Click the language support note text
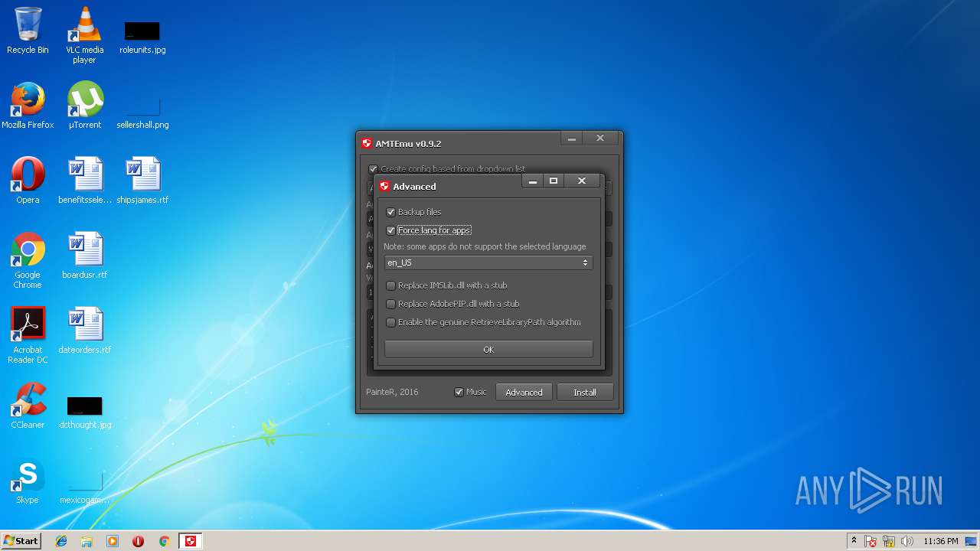 click(485, 246)
